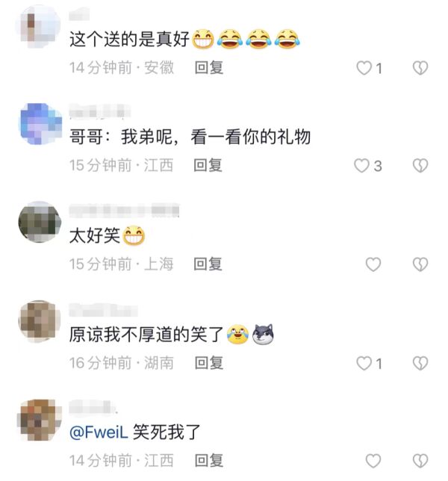Viewport: 448px width, 481px height.
Task: Open avatar of the Anhui commenter
Action: [x=39, y=26]
